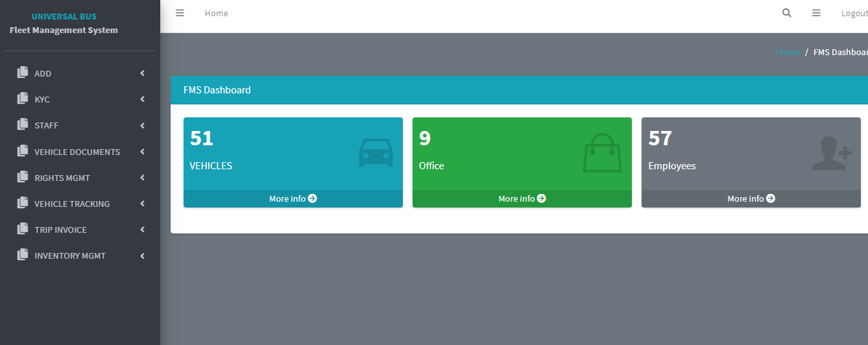Viewport: 868px width, 345px height.
Task: Expand the KYC menu chevron
Action: coord(142,99)
